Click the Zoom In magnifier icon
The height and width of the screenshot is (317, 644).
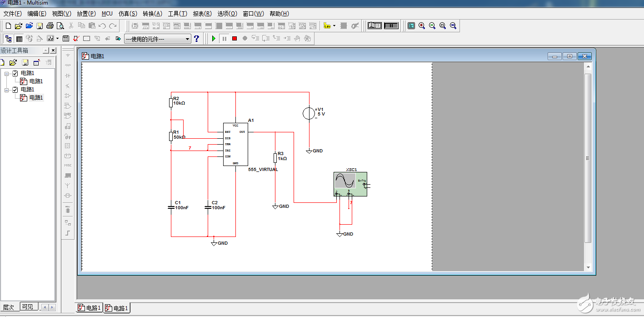(422, 26)
